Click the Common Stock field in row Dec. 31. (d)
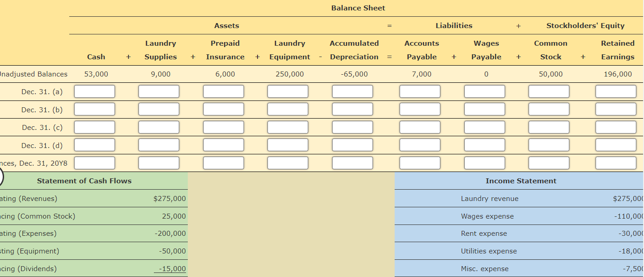The image size is (644, 277). pyautogui.click(x=549, y=145)
